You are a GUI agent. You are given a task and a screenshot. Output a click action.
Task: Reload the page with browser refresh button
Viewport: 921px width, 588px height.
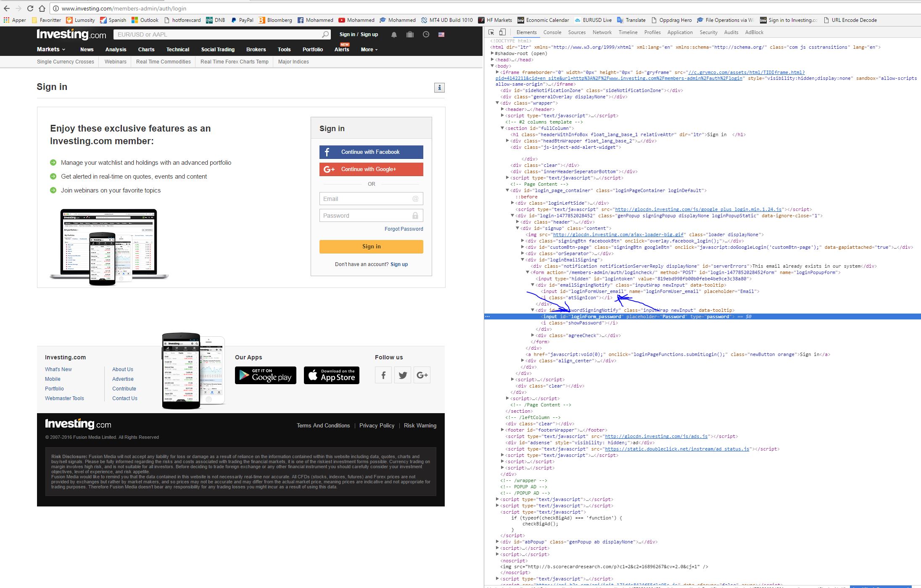(x=30, y=8)
